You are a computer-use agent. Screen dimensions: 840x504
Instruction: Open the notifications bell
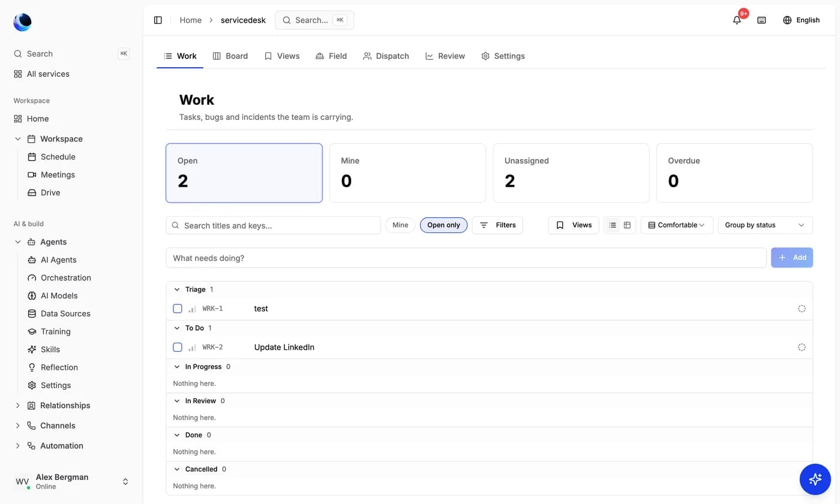tap(737, 20)
